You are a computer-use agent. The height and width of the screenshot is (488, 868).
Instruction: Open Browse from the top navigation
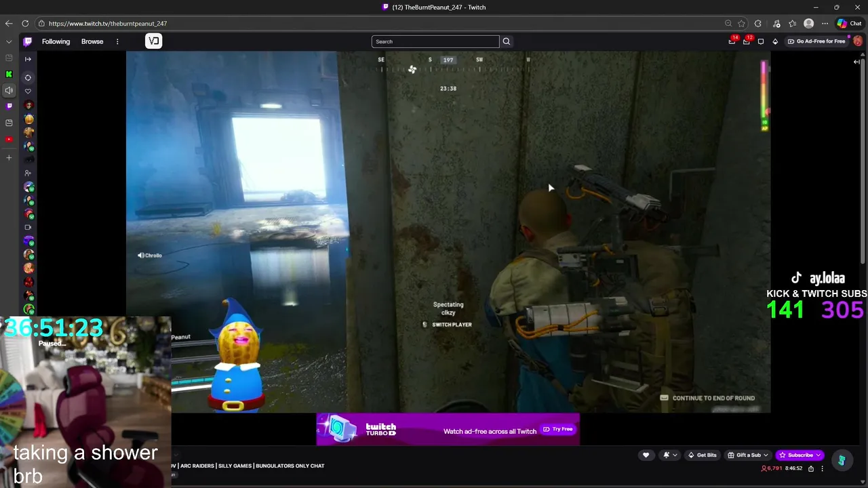coord(92,41)
